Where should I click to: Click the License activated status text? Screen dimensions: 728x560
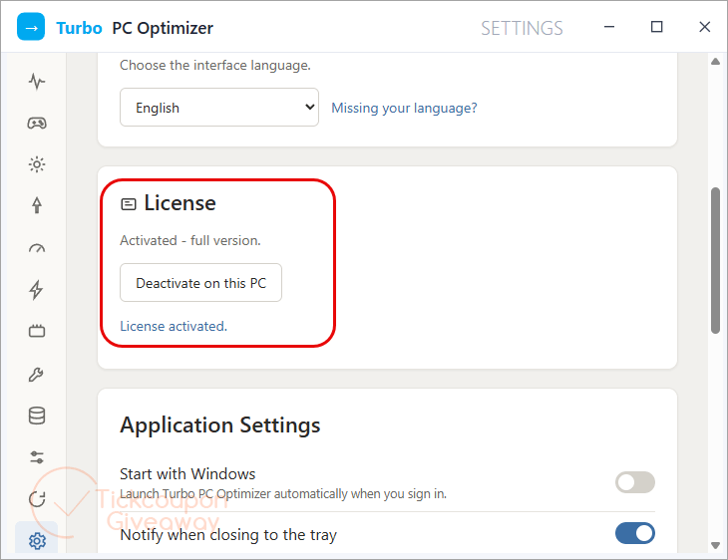[174, 326]
